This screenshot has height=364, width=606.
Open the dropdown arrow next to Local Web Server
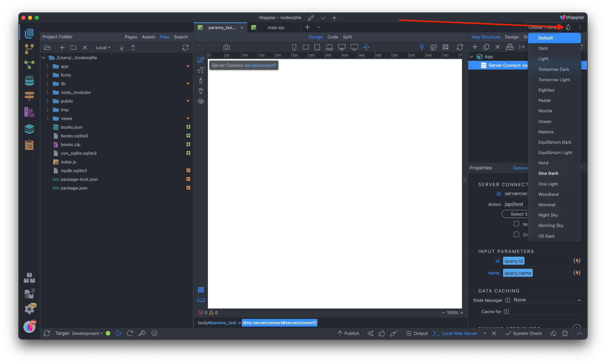[484, 333]
